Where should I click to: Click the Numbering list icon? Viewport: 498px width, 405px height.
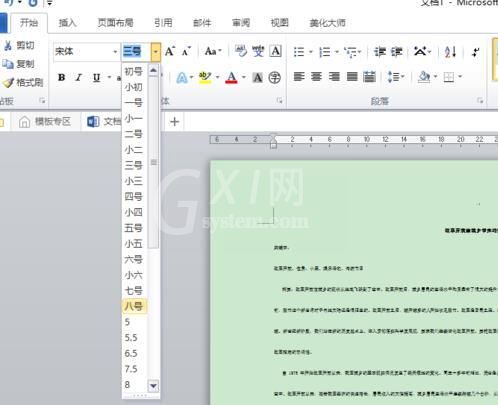[x=325, y=52]
